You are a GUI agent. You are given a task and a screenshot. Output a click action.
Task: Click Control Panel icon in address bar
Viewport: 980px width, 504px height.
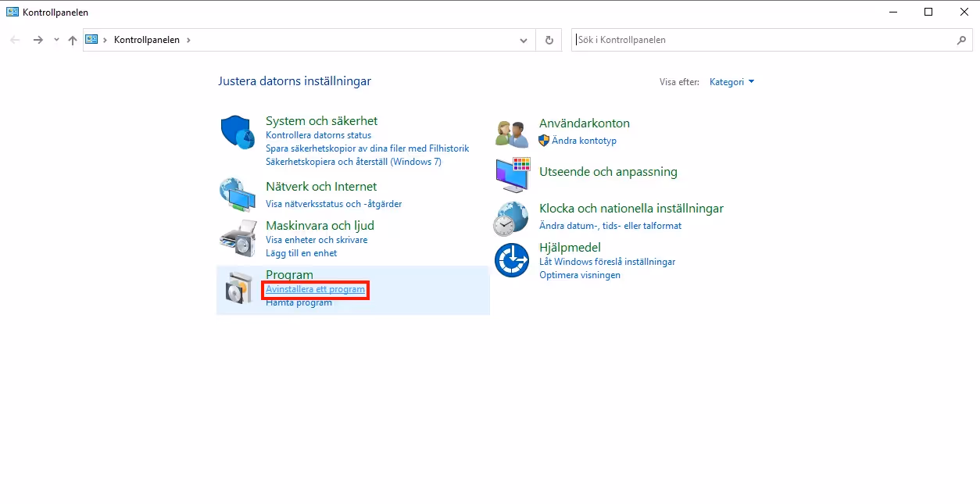pyautogui.click(x=91, y=40)
